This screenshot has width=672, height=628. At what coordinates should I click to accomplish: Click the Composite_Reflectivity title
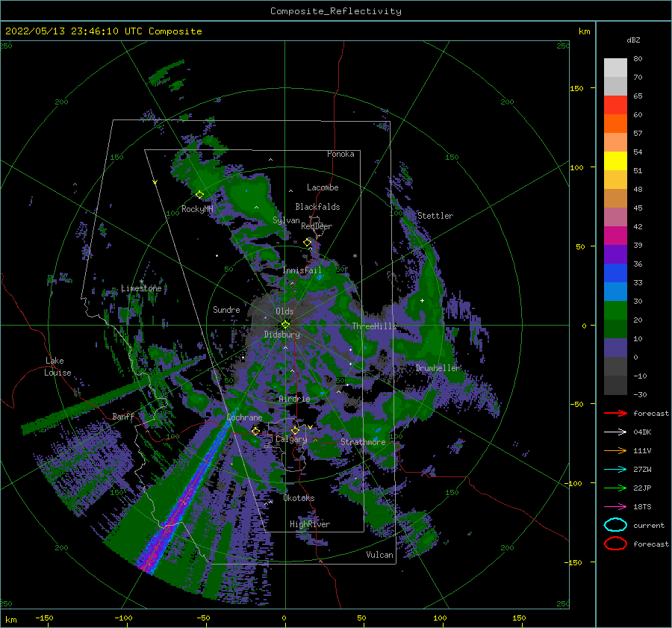click(x=335, y=11)
